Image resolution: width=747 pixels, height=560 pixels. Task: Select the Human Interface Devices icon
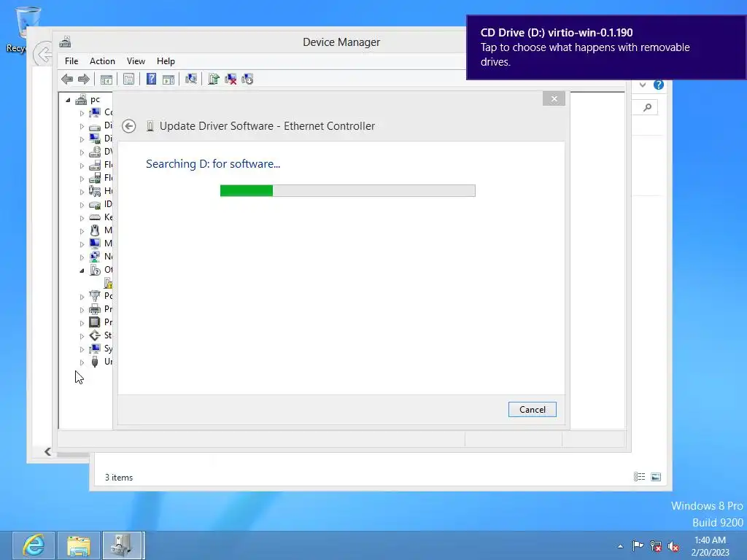(x=95, y=191)
